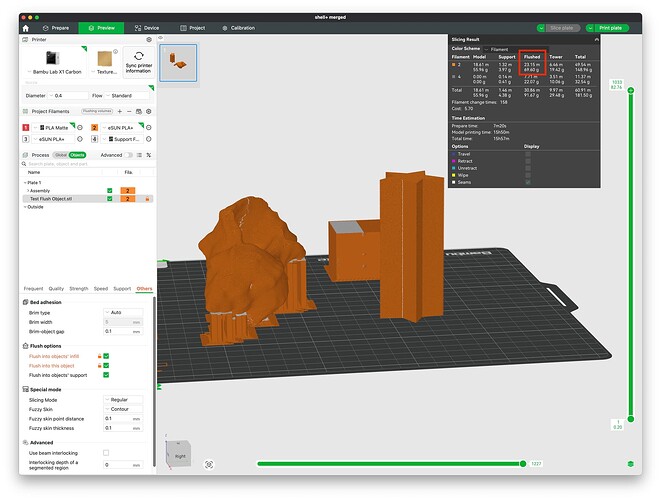Screen dimensions: 660x500
Task: Add a filament with plus icon
Action: [x=120, y=112]
